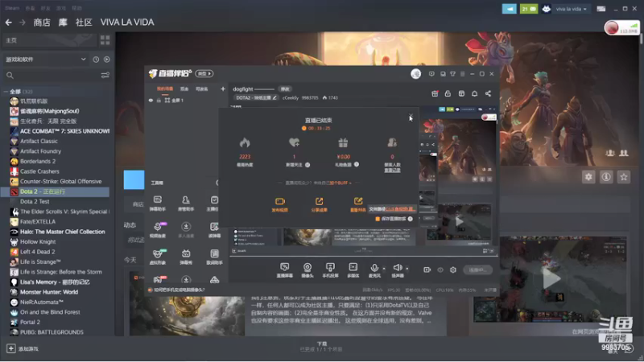
Task: Click edit button beside dogfight title
Action: (x=285, y=89)
